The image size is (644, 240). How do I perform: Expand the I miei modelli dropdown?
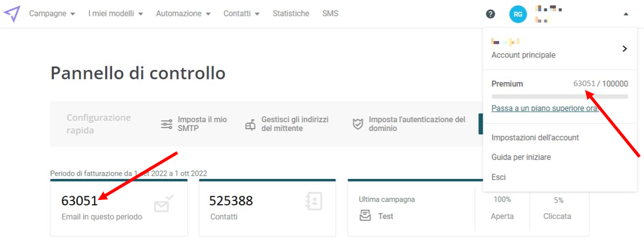point(116,14)
